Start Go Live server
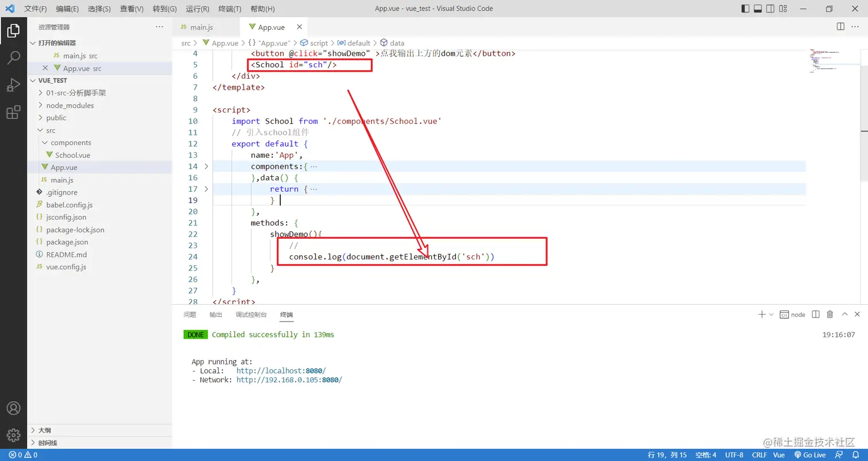This screenshot has height=461, width=868. pos(810,455)
